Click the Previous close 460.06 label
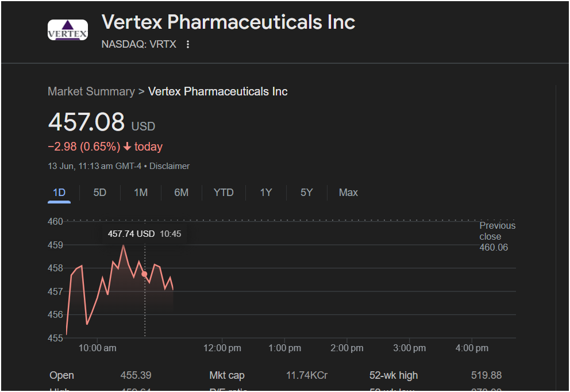The width and height of the screenshot is (570, 392). click(x=497, y=236)
